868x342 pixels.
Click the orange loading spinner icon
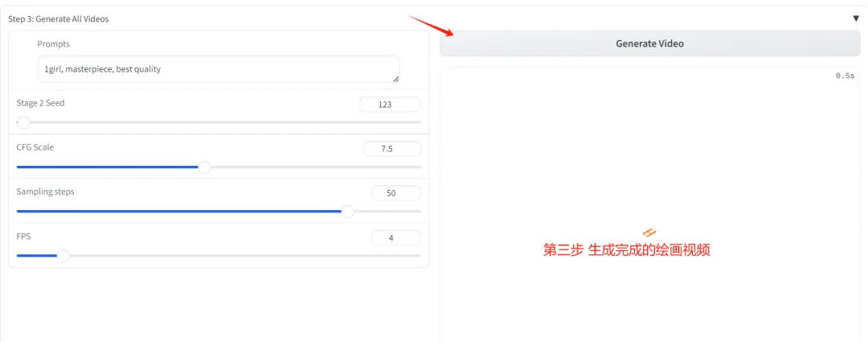pos(650,233)
